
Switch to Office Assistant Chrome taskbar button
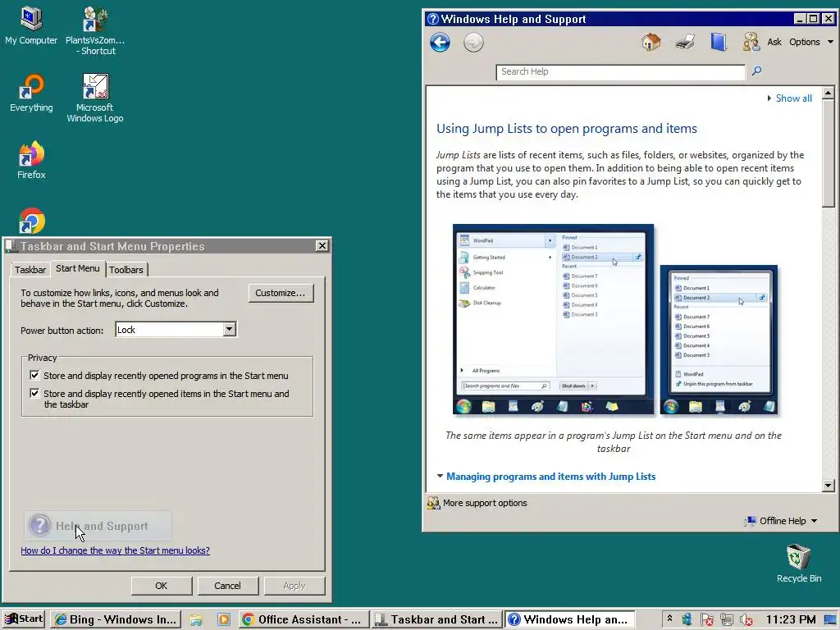(304, 620)
